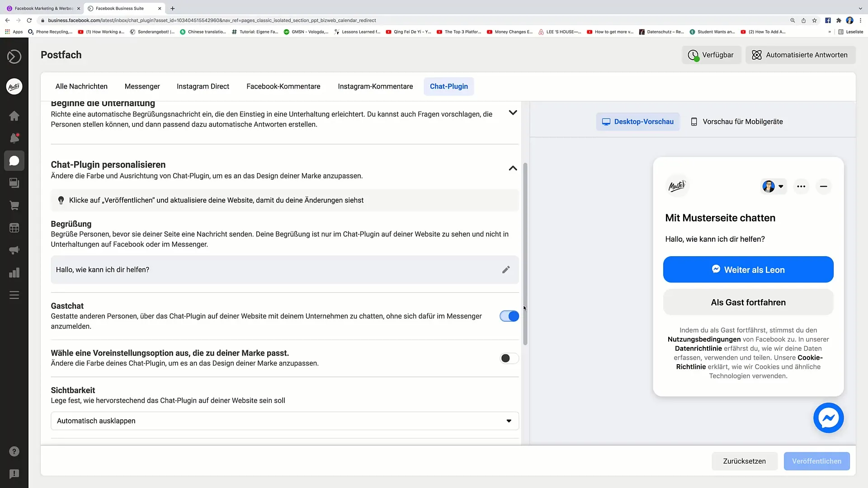Turn off the Gastchat toggle
Viewport: 868px width, 488px height.
[x=509, y=316]
